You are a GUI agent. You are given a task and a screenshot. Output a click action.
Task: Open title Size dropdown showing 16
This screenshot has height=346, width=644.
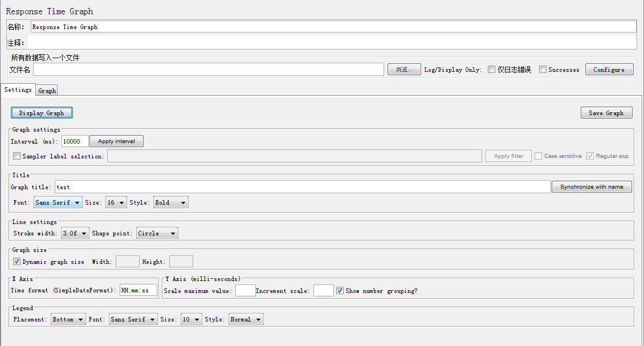pyautogui.click(x=116, y=202)
